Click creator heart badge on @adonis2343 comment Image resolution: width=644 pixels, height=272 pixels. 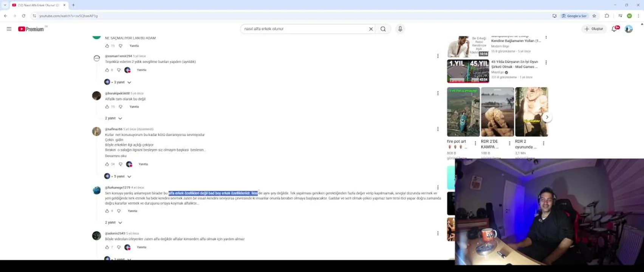coord(127,247)
